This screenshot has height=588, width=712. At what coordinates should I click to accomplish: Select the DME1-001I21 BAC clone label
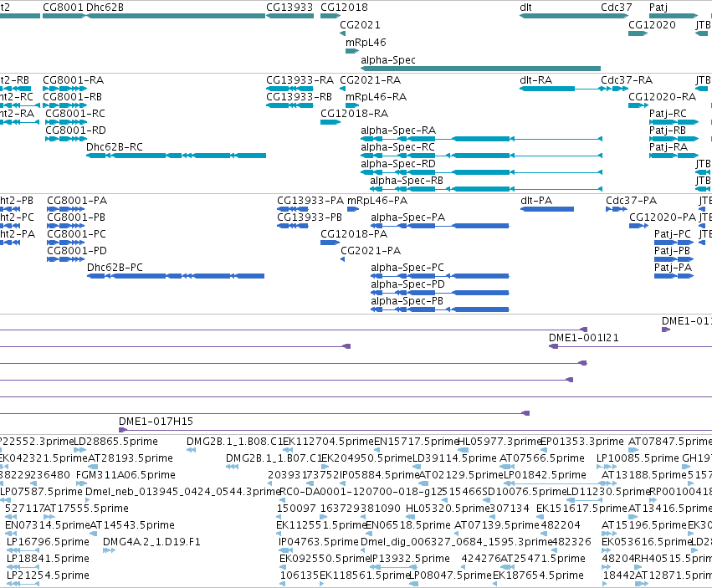pos(583,338)
